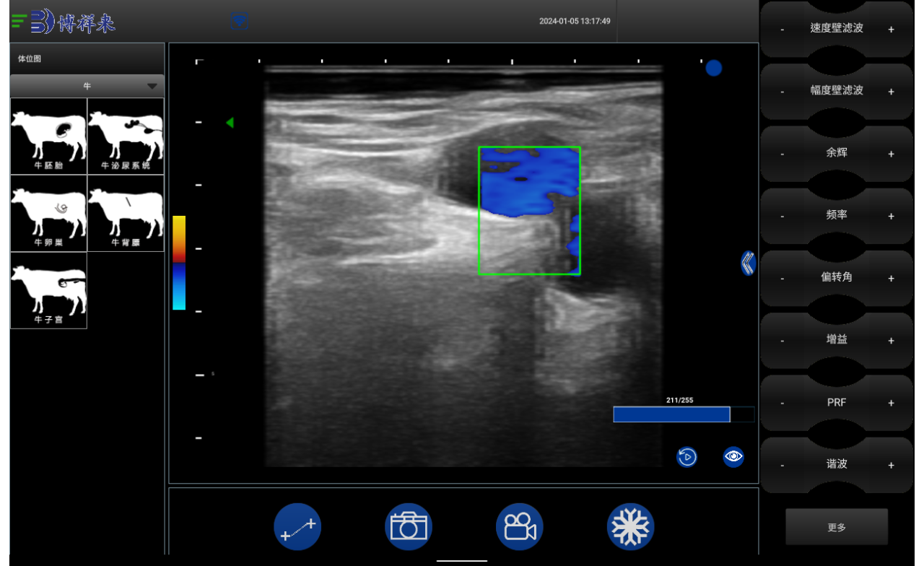Select the 牛卵巢 body mark thumbnail
This screenshot has width=924, height=566.
(48, 213)
